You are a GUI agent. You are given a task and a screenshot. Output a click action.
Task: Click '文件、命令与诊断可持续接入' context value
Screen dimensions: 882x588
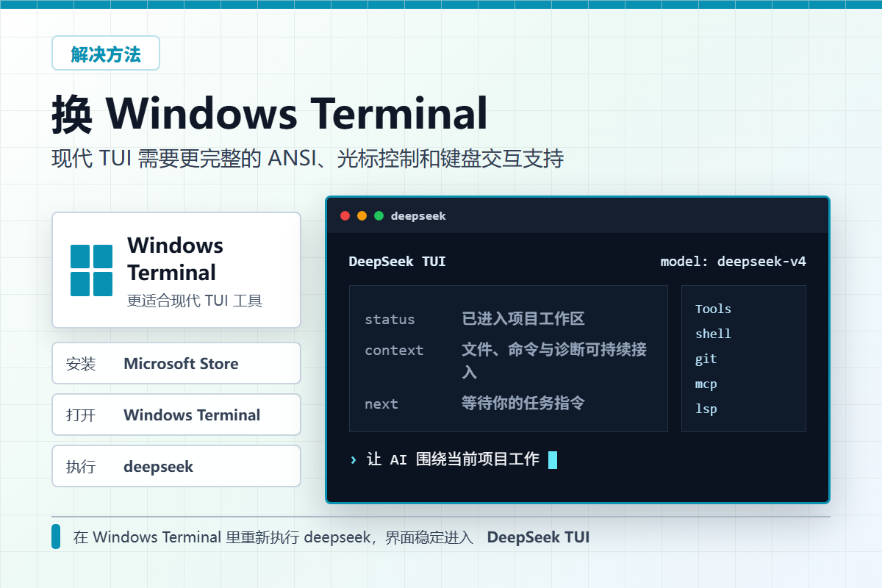point(554,361)
